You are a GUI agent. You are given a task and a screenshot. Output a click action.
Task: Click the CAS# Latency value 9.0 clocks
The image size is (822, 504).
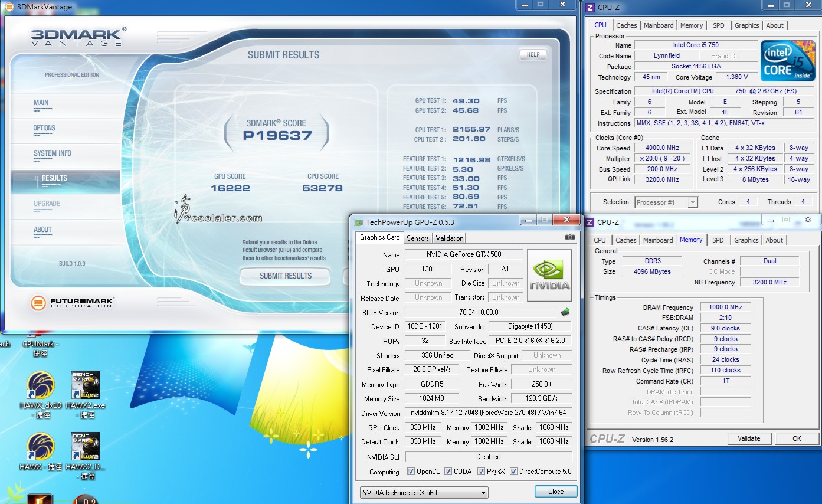click(725, 328)
